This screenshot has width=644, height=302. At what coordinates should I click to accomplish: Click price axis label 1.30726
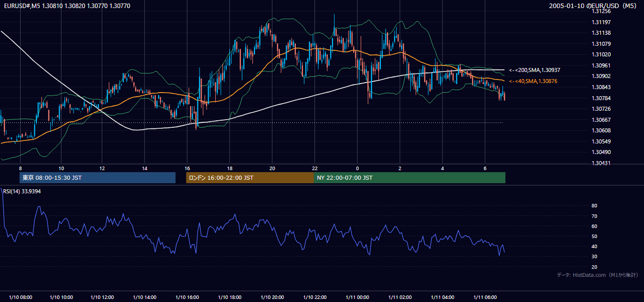coord(601,109)
